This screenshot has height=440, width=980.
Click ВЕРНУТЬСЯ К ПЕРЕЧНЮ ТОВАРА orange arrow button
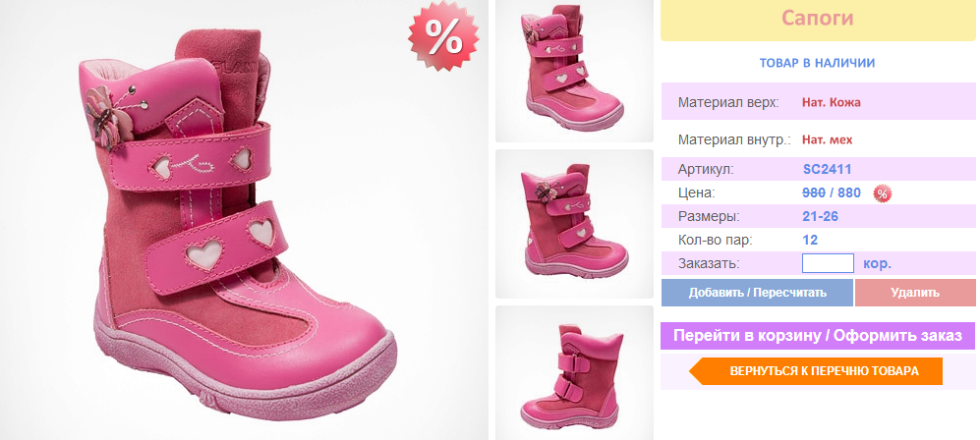[816, 371]
